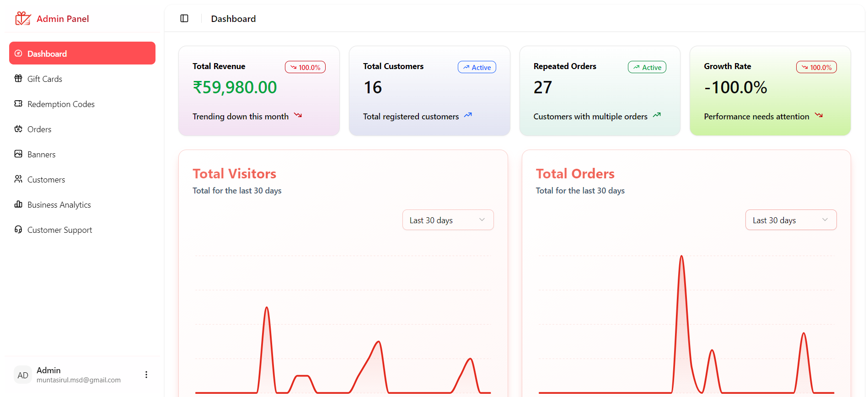Click the Total Revenue 100.0% badge

click(305, 67)
